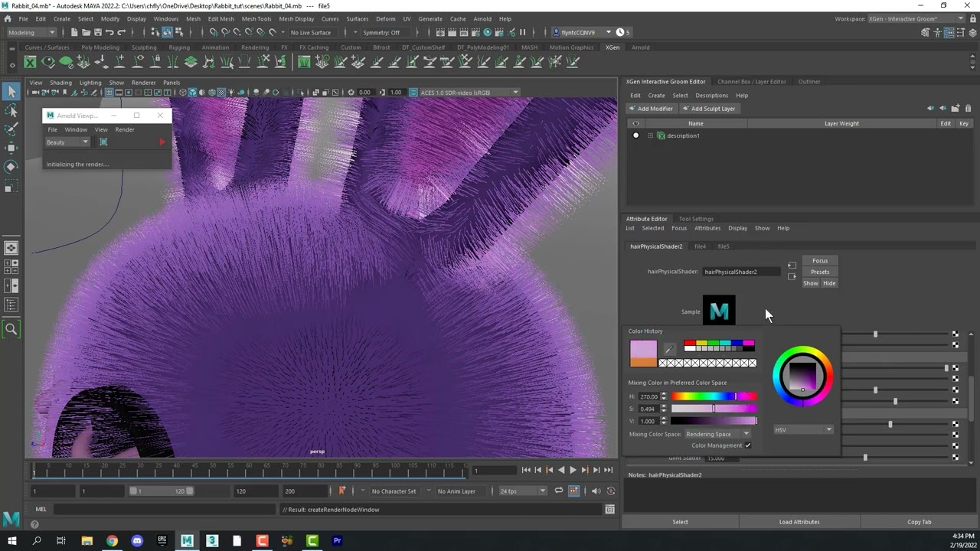Open the Generate menu
This screenshot has height=551, width=980.
pos(430,18)
